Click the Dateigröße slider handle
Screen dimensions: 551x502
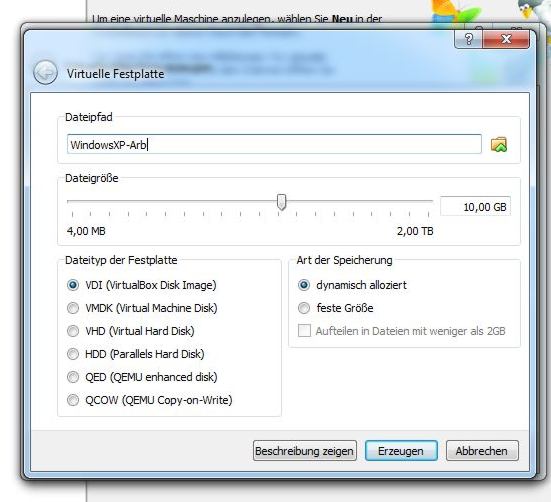281,202
